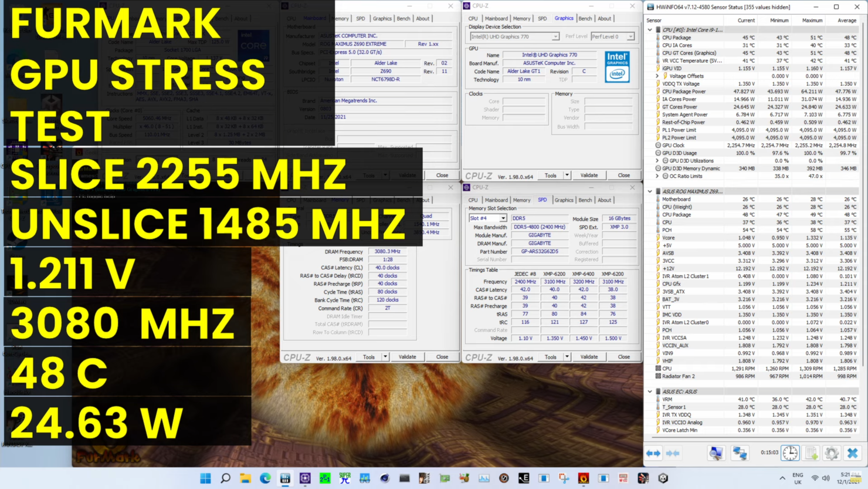This screenshot has height=489, width=868.
Task: Switch to Bench tab in Graphics CPU-Z window
Action: 585,19
